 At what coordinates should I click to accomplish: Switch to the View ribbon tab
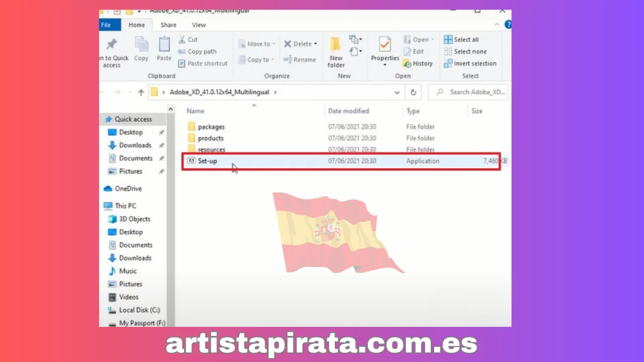[199, 25]
